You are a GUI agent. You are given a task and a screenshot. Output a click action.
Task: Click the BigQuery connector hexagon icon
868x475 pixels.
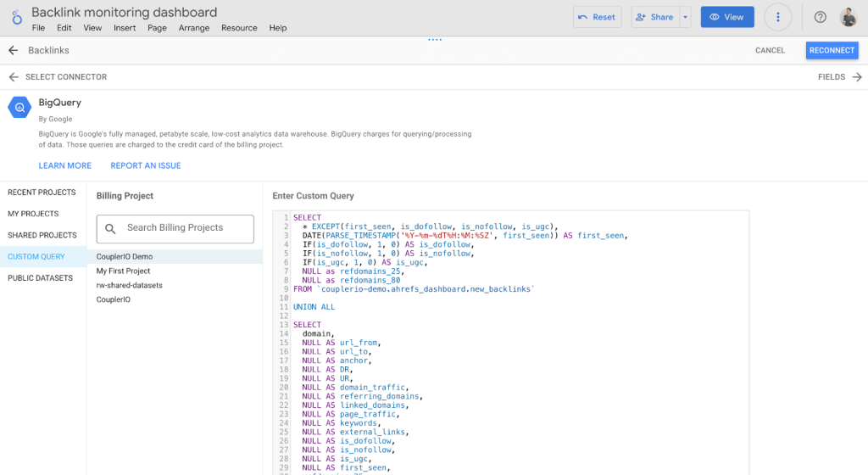pyautogui.click(x=19, y=108)
